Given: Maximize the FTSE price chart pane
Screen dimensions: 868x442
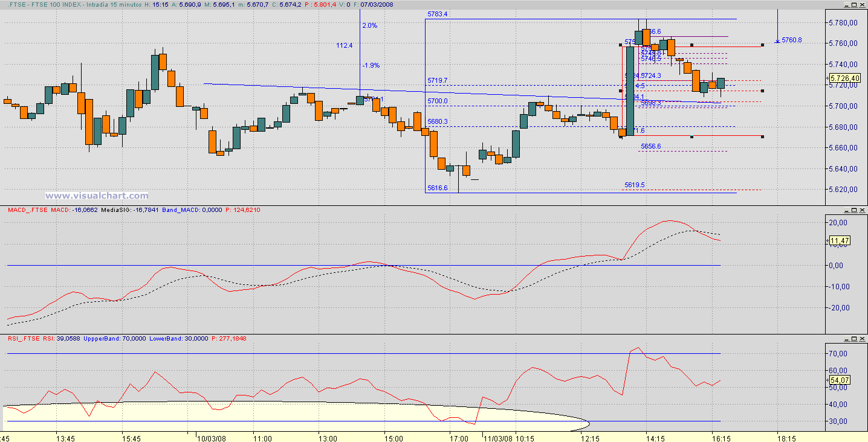Looking at the screenshot, I should [854, 4].
